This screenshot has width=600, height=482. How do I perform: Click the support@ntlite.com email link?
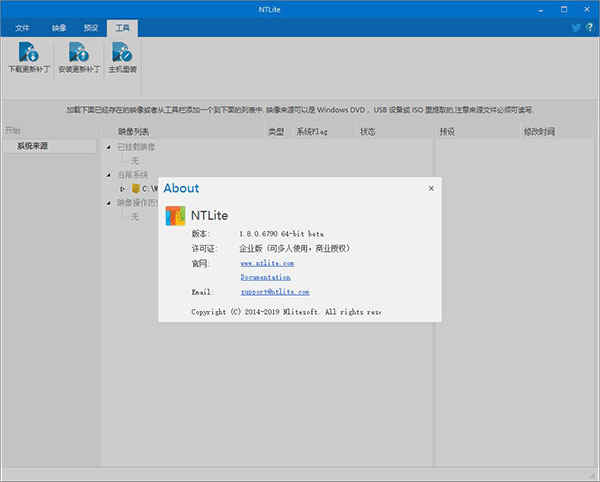coord(275,292)
